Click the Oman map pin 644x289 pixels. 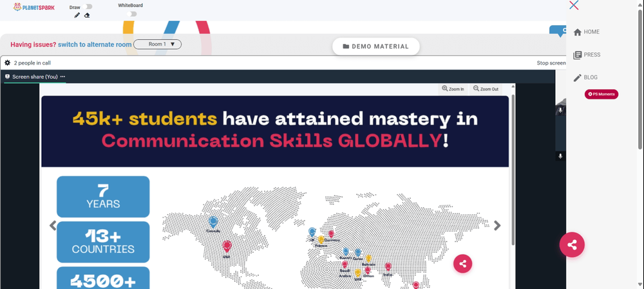[368, 270]
